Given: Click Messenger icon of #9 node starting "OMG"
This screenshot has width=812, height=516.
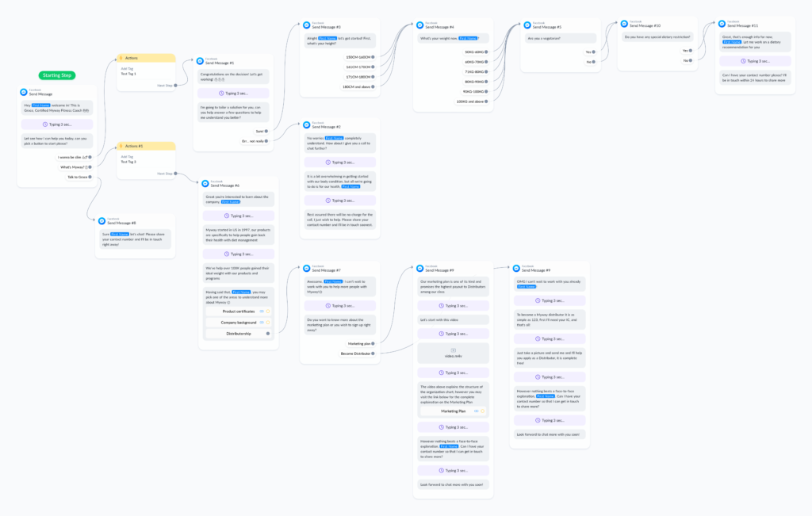Looking at the screenshot, I should click(x=516, y=268).
